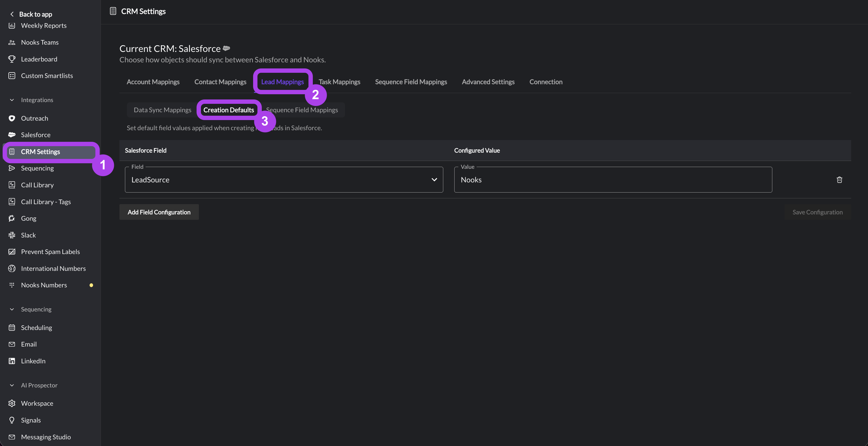Collapse the AI Prospector sidebar section

[x=12, y=385]
